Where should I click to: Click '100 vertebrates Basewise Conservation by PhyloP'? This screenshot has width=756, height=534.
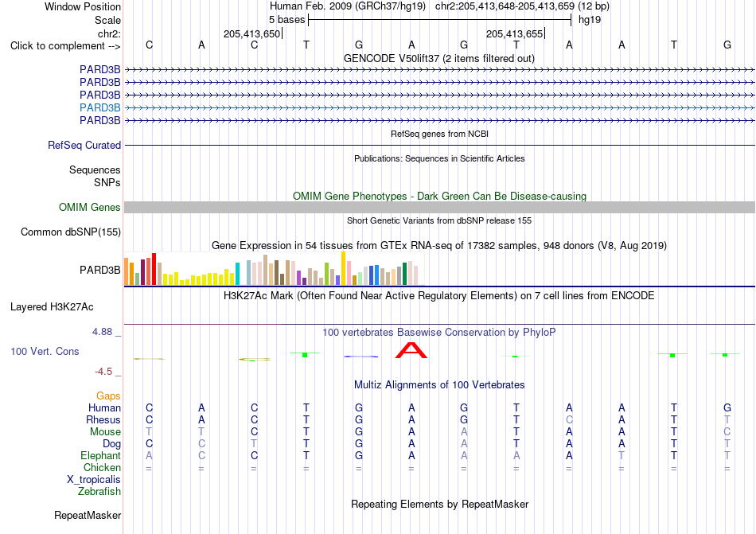click(x=438, y=332)
